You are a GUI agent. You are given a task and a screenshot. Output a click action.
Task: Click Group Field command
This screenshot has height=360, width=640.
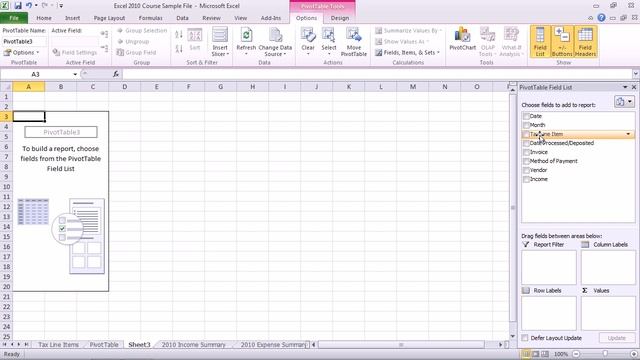(136, 52)
